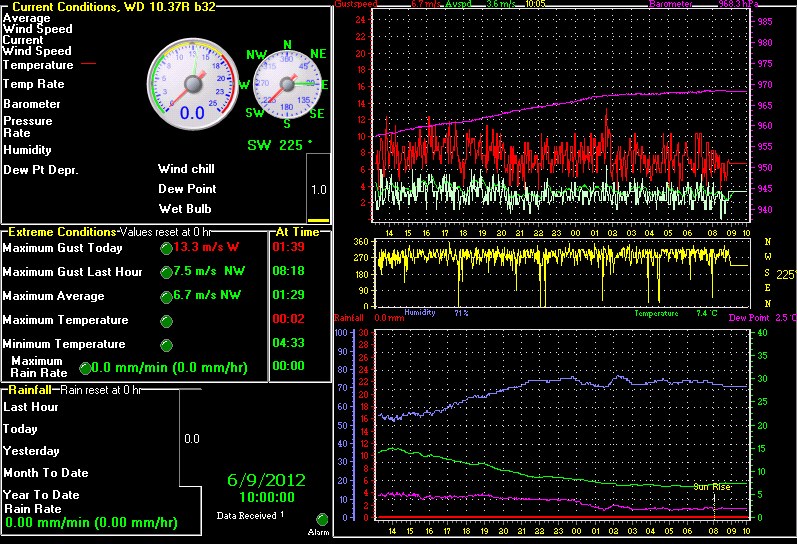797x544 pixels.
Task: Click the Minimum Temperature LED indicator
Action: point(166,345)
